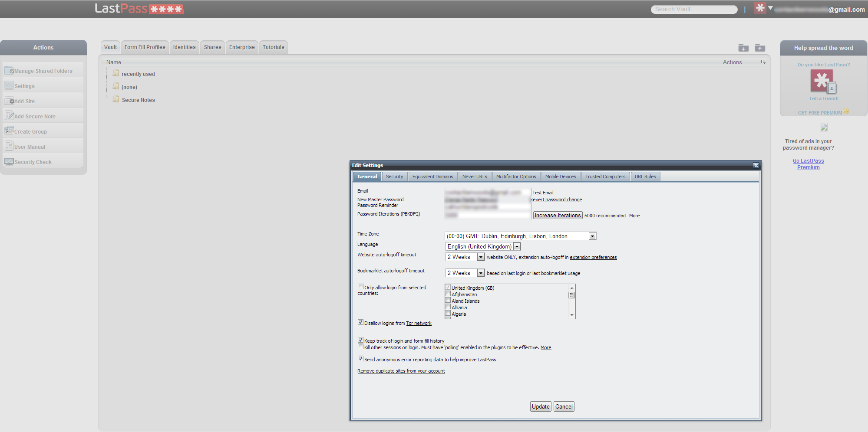Viewport: 868px width, 432px height.
Task: Check the Algeria country checkbox
Action: (448, 313)
